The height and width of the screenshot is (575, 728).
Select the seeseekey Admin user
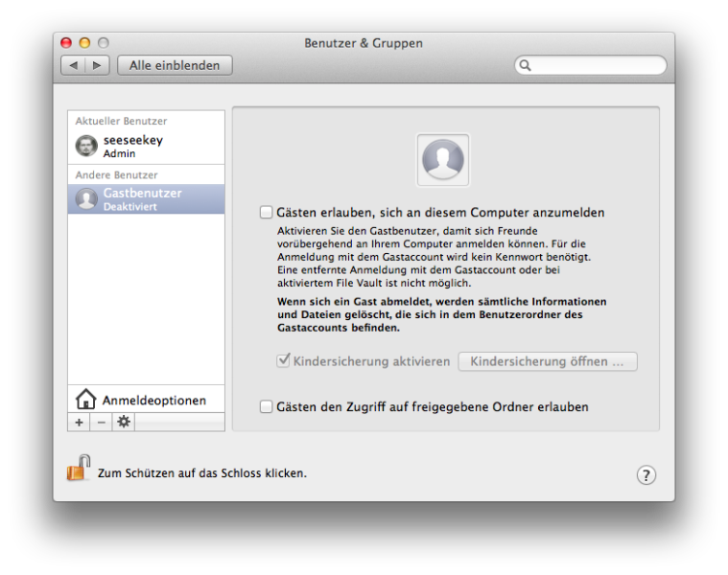pos(146,146)
